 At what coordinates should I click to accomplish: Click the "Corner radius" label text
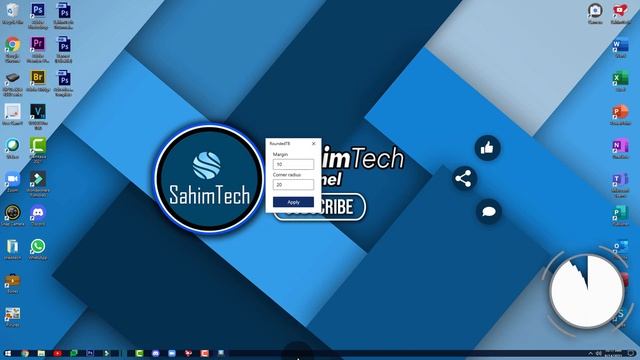[287, 175]
